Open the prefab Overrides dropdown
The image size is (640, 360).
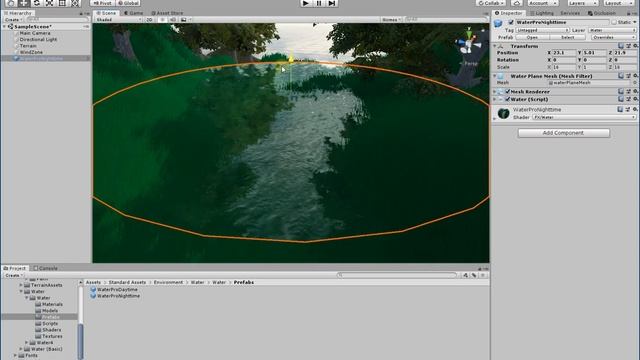point(613,38)
